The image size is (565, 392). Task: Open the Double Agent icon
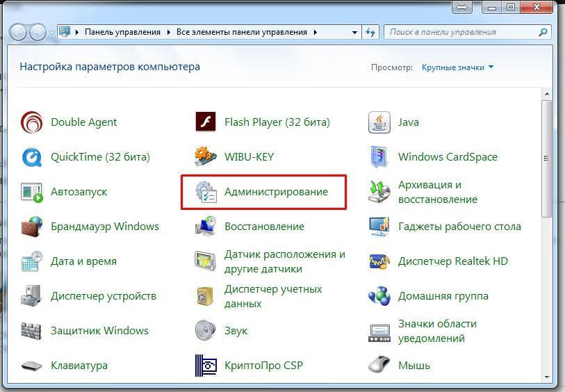tap(32, 122)
